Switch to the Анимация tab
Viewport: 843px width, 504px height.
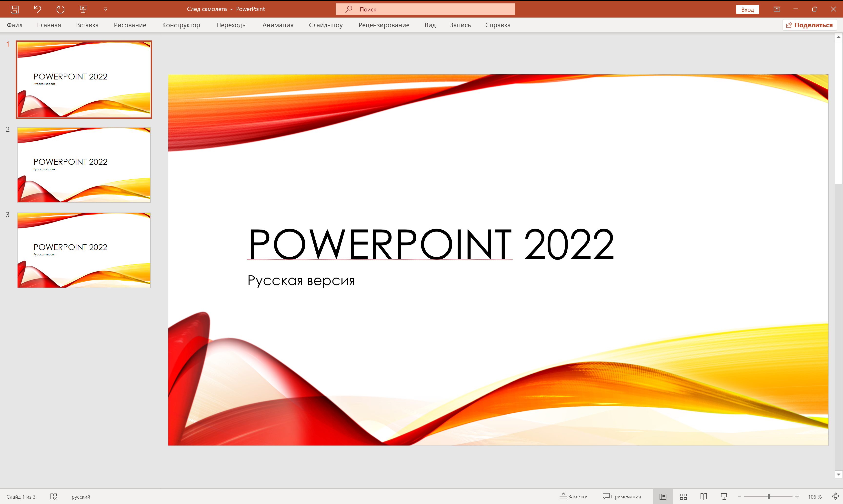(x=277, y=25)
